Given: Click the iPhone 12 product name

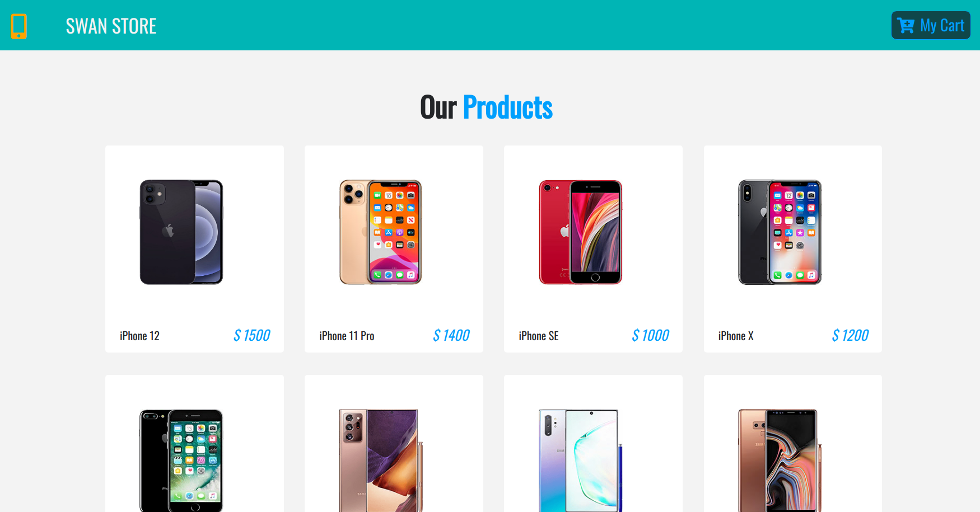Looking at the screenshot, I should point(139,336).
